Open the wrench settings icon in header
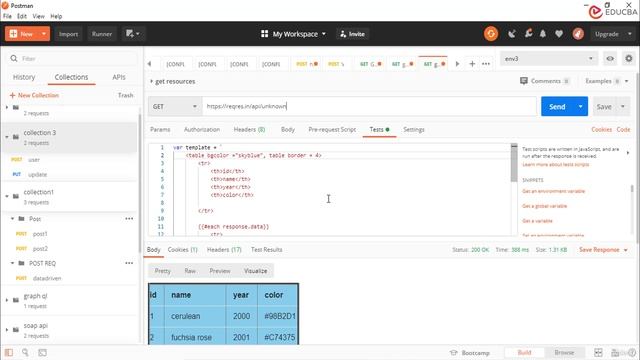Viewport: 640px width, 360px height. coord(528,34)
